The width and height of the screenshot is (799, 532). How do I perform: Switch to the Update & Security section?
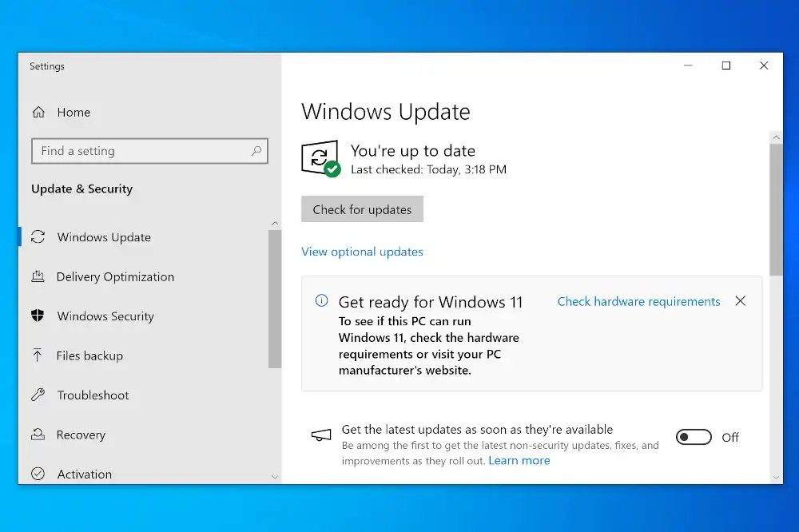pyautogui.click(x=81, y=189)
